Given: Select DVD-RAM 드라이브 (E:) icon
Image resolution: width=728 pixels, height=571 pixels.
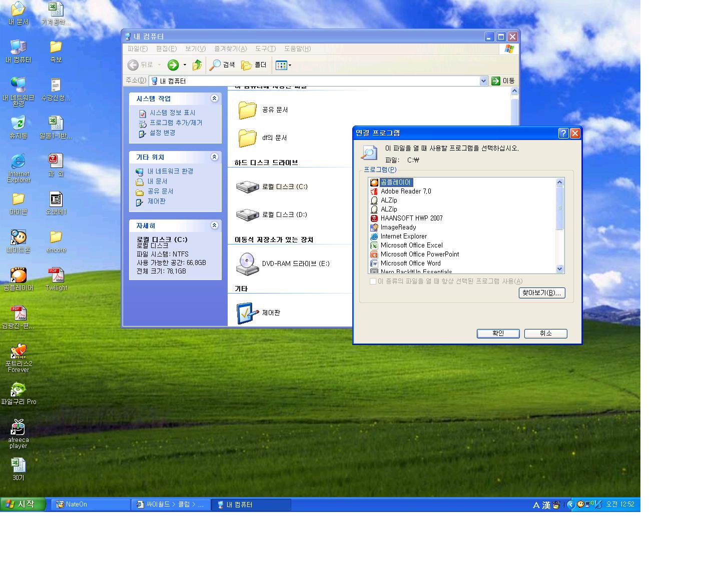Looking at the screenshot, I should pos(247,264).
